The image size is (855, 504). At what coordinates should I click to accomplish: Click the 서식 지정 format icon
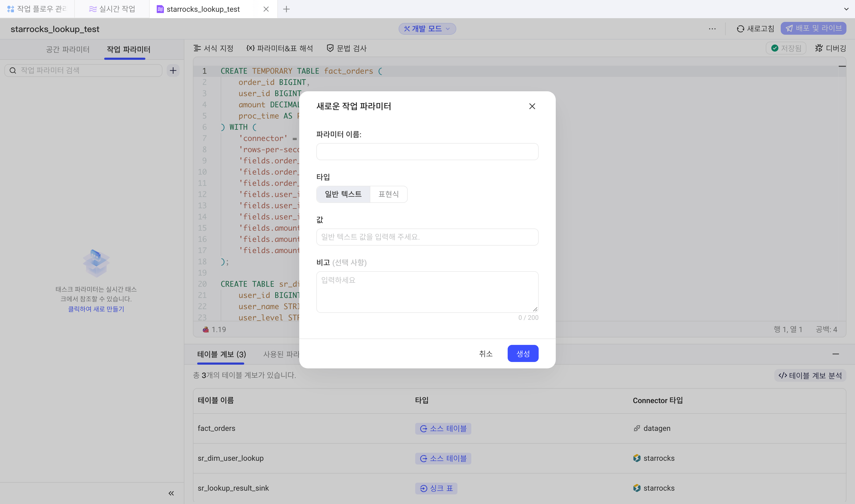pos(197,48)
